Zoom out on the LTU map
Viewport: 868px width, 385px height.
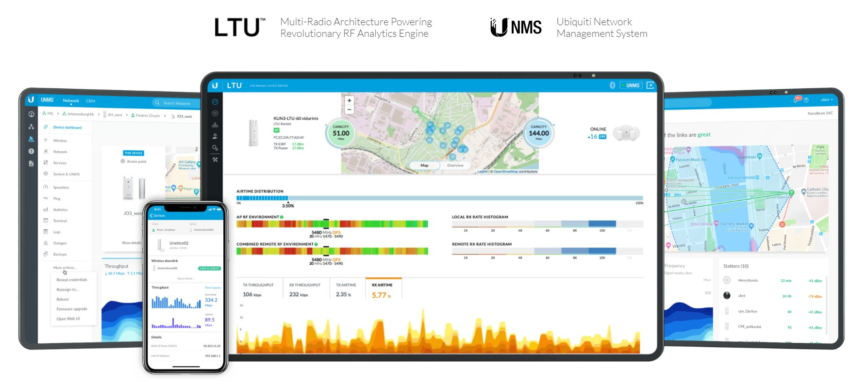click(x=349, y=110)
